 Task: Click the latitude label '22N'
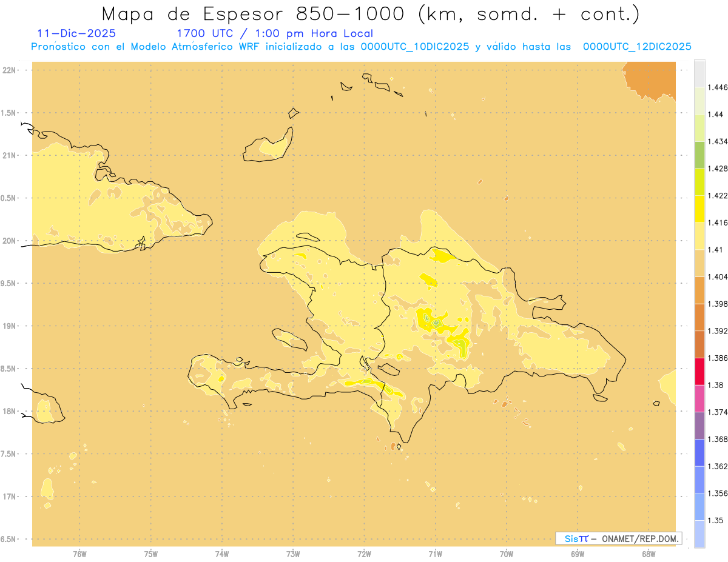tap(9, 70)
